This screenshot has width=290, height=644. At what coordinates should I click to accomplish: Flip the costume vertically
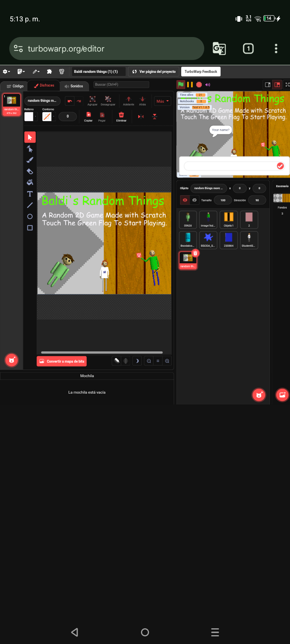coord(154,116)
